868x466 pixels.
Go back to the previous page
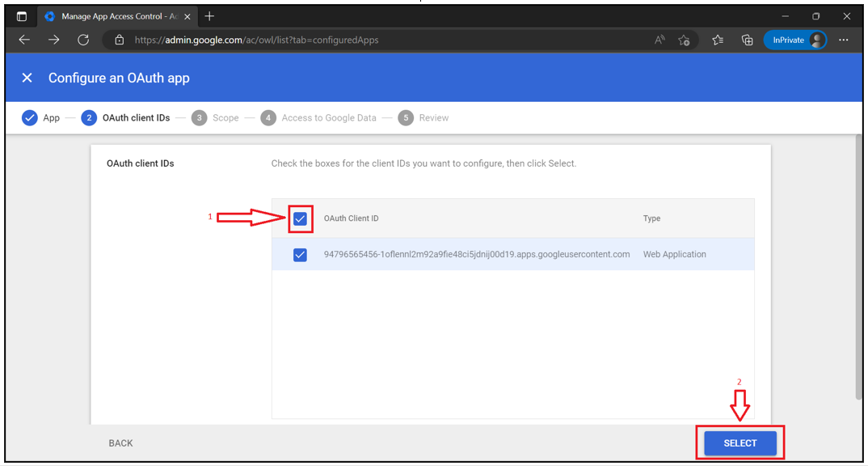pyautogui.click(x=24, y=40)
